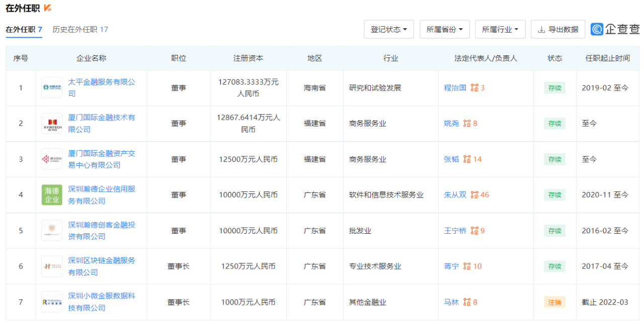Click the relation graph icon next to 张韬
The image size is (644, 325).
point(467,159)
